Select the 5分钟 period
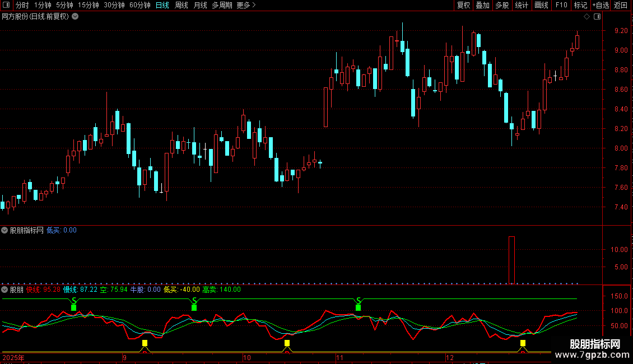 click(64, 5)
